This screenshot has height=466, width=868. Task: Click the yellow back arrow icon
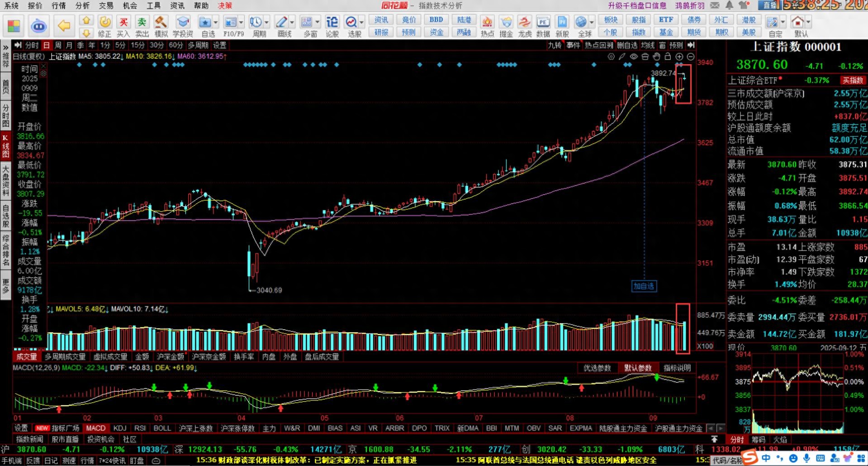64,26
